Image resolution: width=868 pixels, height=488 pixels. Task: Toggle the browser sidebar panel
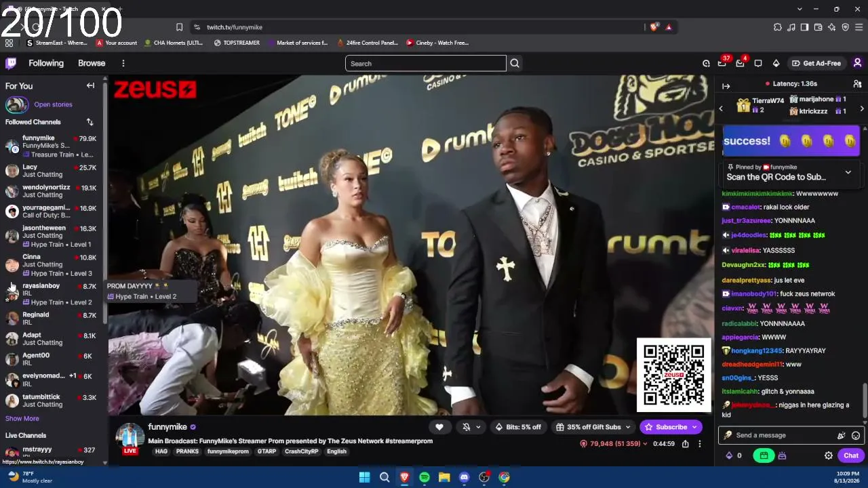tap(804, 27)
